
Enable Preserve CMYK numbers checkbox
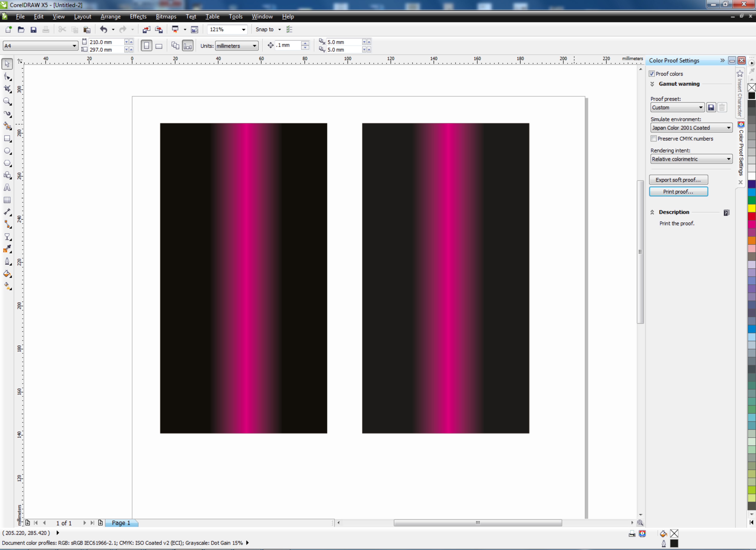click(x=654, y=138)
